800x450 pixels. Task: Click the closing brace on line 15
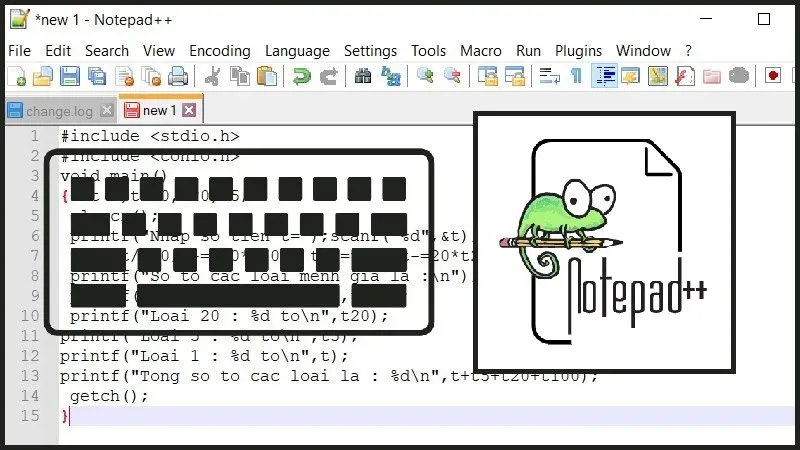tap(64, 416)
